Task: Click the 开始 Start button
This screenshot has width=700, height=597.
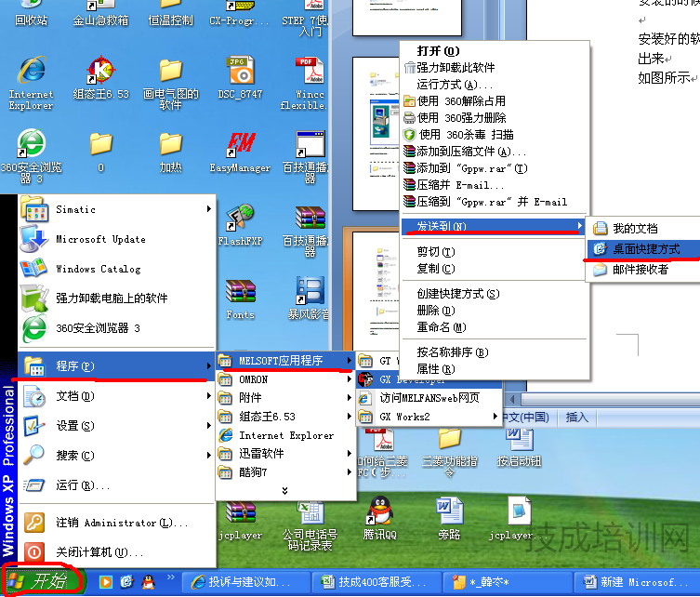Action: pyautogui.click(x=45, y=581)
